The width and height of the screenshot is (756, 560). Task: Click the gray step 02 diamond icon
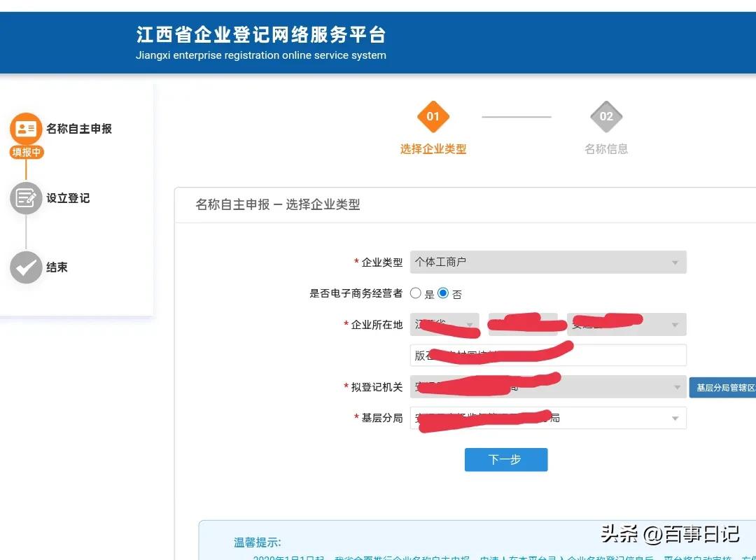(x=606, y=117)
